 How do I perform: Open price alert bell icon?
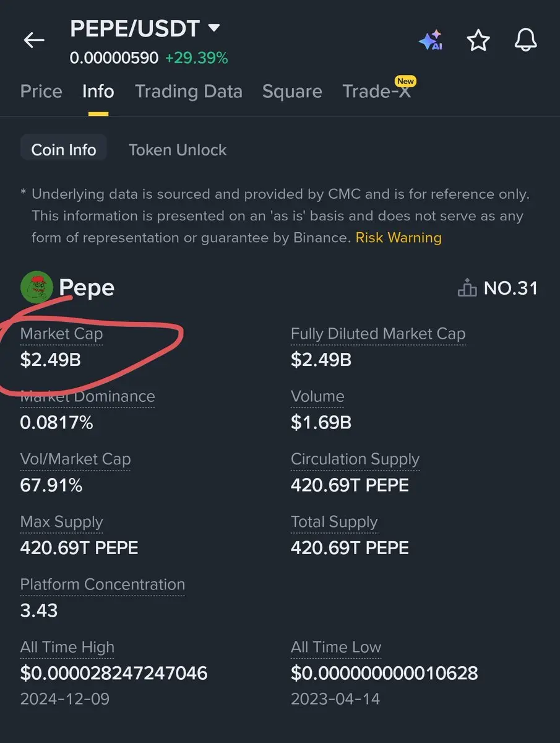pos(525,41)
